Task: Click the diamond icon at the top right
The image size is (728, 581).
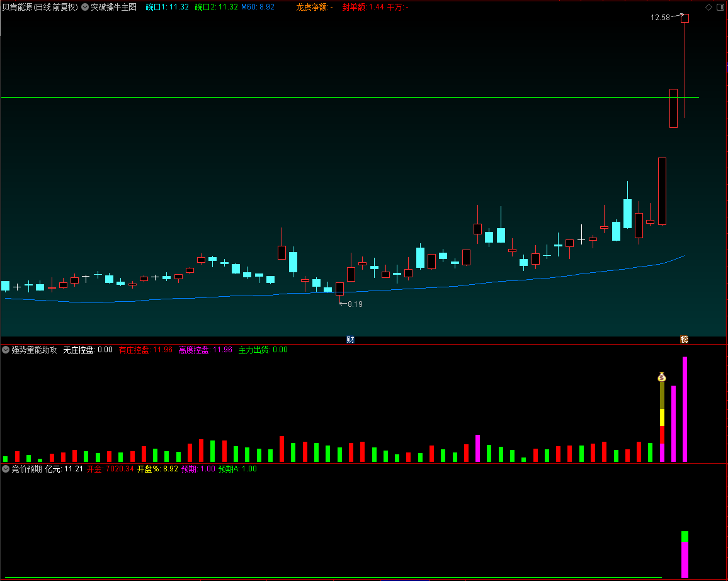Action: tap(708, 7)
